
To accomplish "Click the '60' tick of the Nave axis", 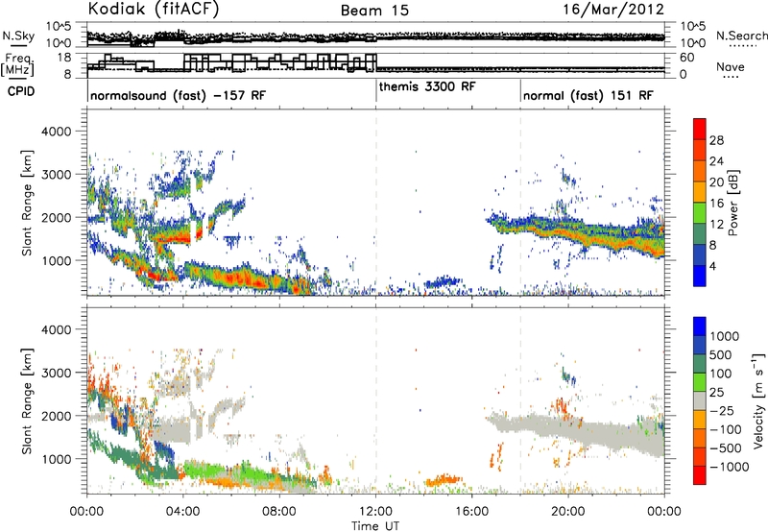I will coord(687,58).
